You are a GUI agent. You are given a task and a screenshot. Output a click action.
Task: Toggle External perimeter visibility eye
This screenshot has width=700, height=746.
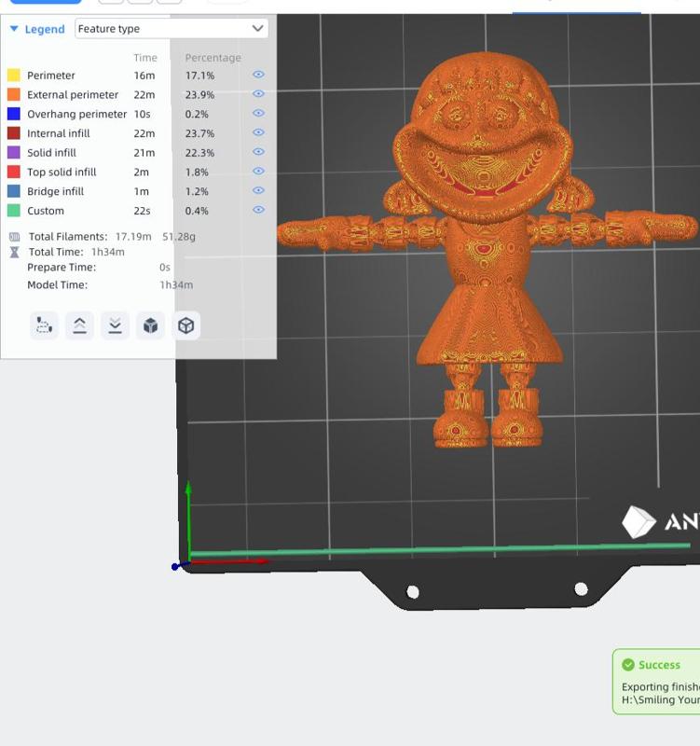(x=258, y=94)
